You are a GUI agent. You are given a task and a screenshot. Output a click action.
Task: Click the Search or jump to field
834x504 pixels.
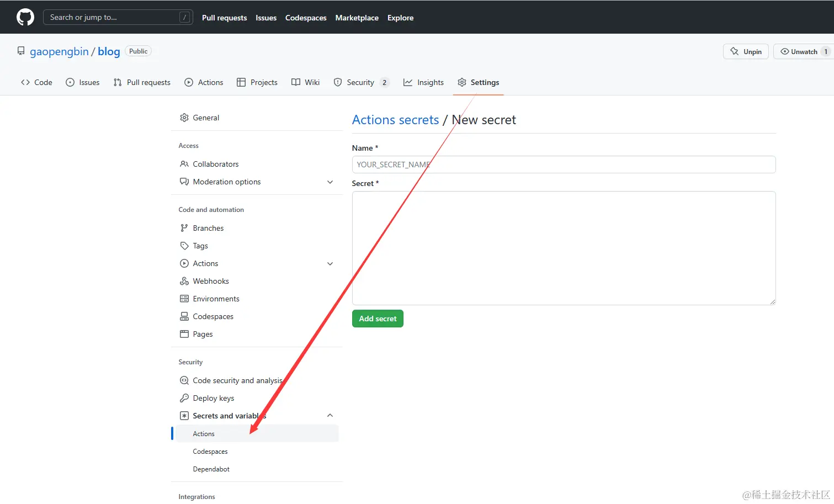tap(118, 17)
